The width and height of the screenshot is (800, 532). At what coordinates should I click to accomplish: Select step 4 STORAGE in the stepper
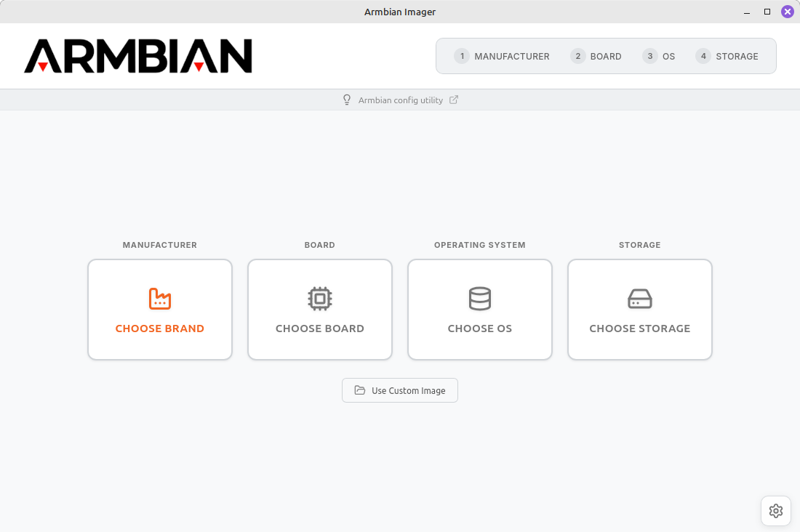(727, 56)
